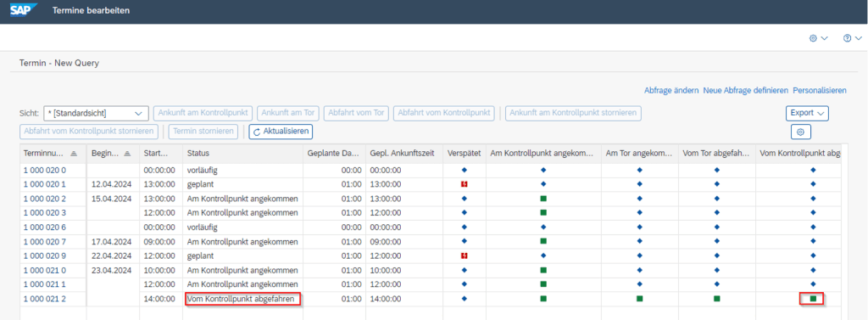Select date cell 17.04.2024

(x=113, y=241)
